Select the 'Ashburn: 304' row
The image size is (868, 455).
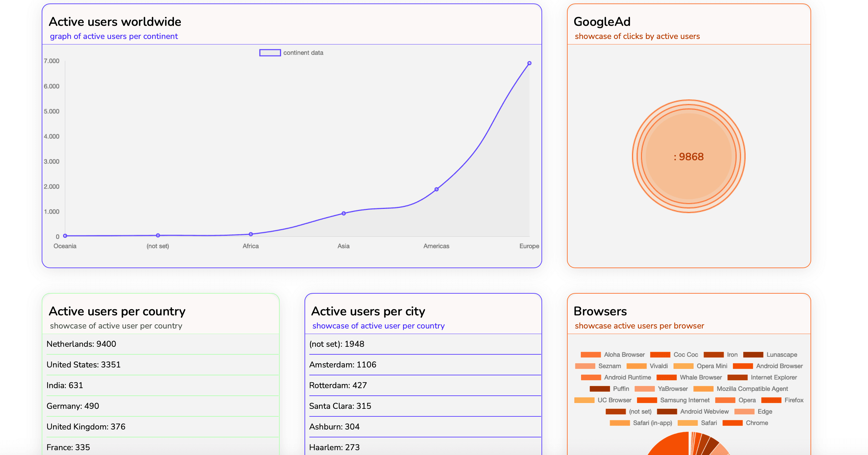click(425, 427)
